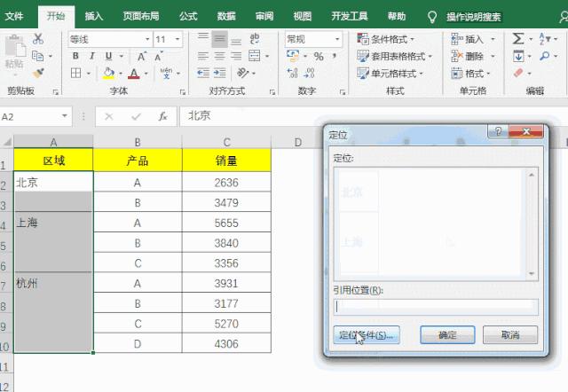568x392 pixels.
Task: Select column C header
Action: tap(226, 142)
